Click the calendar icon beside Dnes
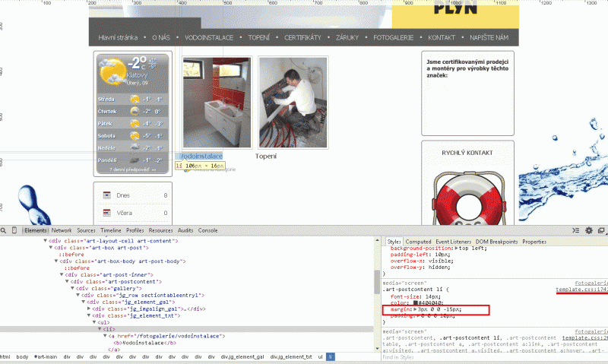Image resolution: width=608 pixels, height=364 pixels. (107, 195)
